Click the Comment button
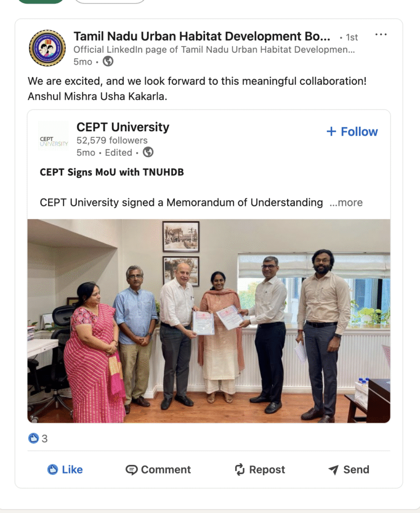Image resolution: width=420 pixels, height=513 pixels. click(x=158, y=469)
